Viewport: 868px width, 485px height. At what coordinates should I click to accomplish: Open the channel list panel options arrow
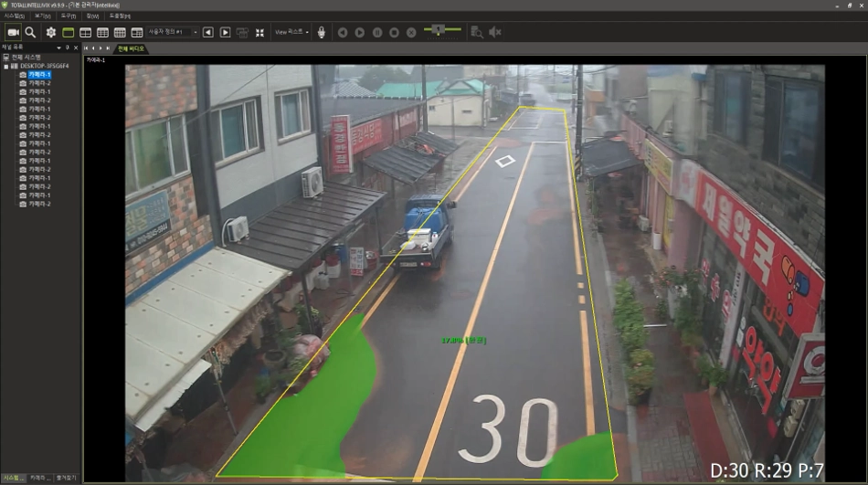(x=58, y=48)
